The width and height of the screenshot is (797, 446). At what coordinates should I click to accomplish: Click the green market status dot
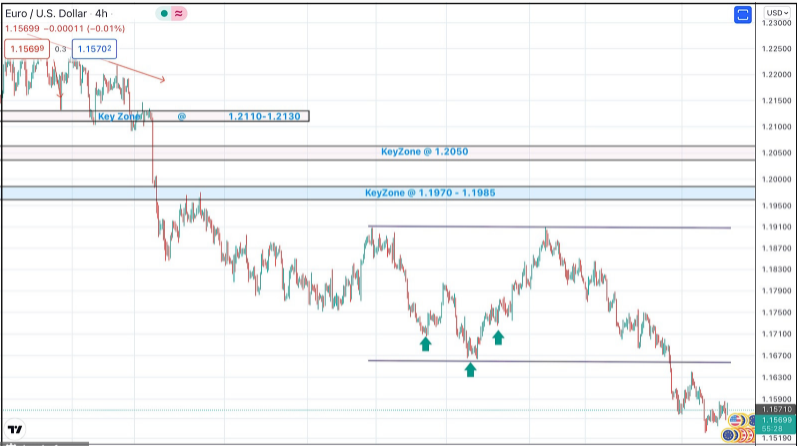pyautogui.click(x=164, y=15)
